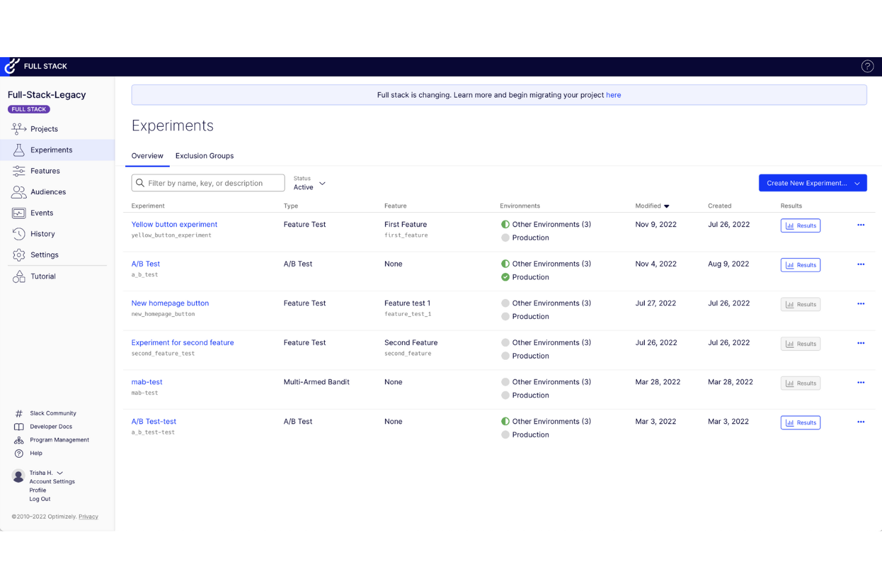Click the Tutorial shapes icon
This screenshot has width=882, height=588.
[x=19, y=276]
